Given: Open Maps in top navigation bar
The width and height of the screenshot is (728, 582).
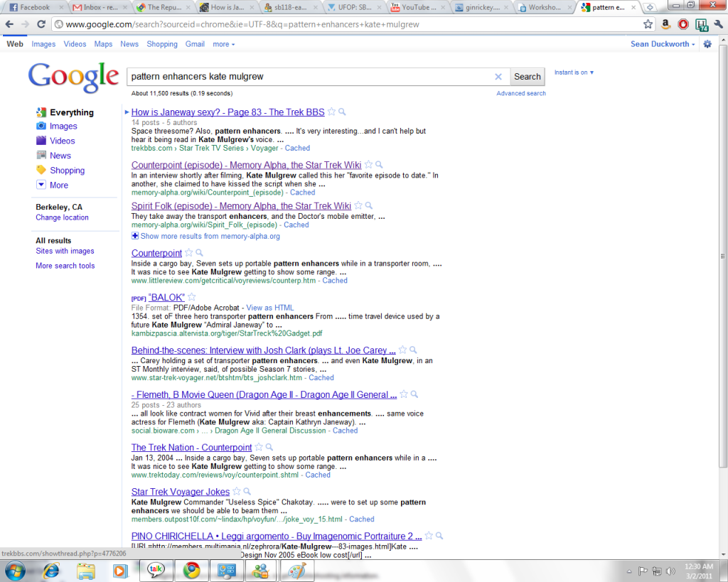Looking at the screenshot, I should (x=103, y=44).
